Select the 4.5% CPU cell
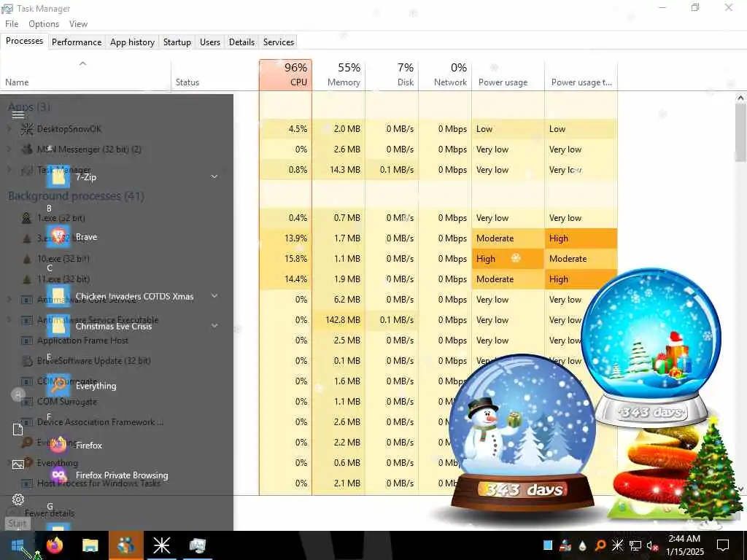 point(285,129)
